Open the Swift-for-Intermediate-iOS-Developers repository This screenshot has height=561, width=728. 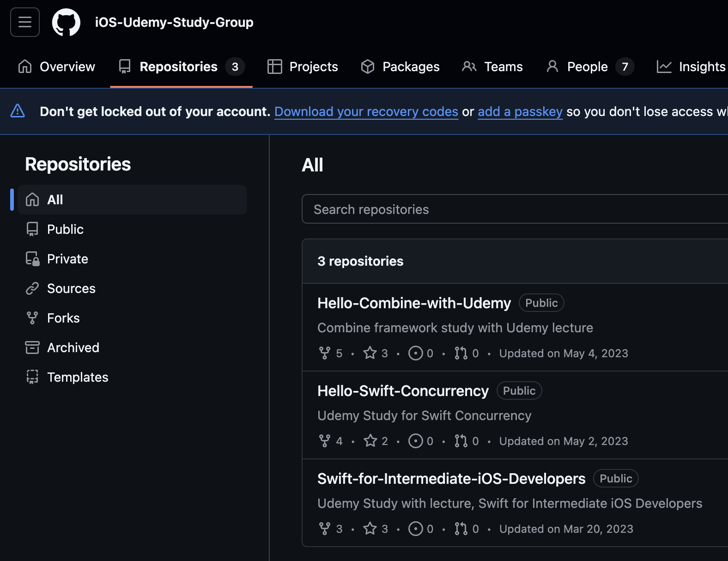[x=451, y=479]
